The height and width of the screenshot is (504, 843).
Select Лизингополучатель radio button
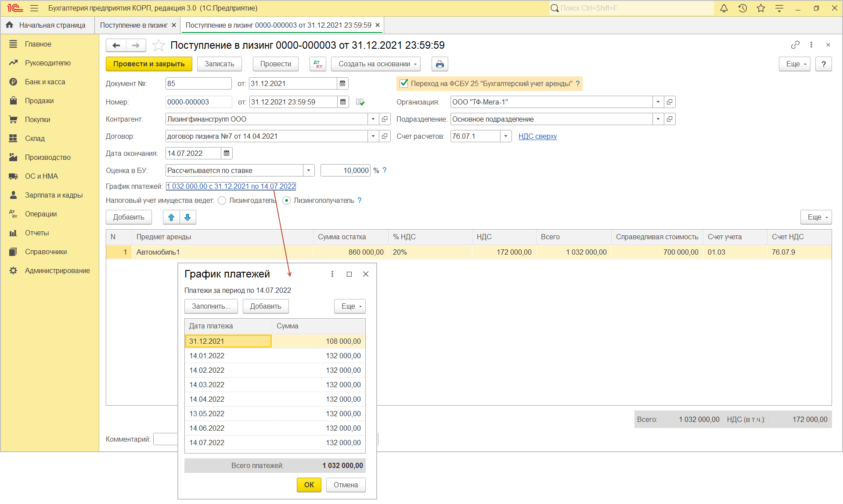click(287, 201)
